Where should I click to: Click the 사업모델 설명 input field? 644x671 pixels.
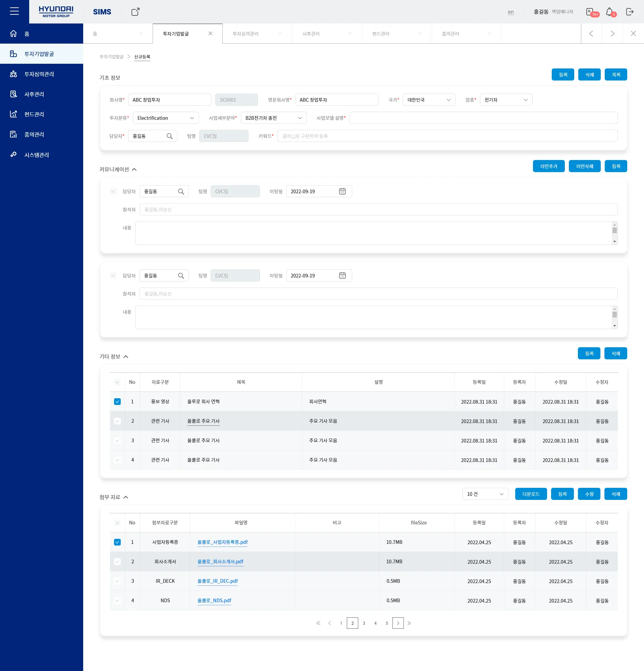click(x=483, y=118)
